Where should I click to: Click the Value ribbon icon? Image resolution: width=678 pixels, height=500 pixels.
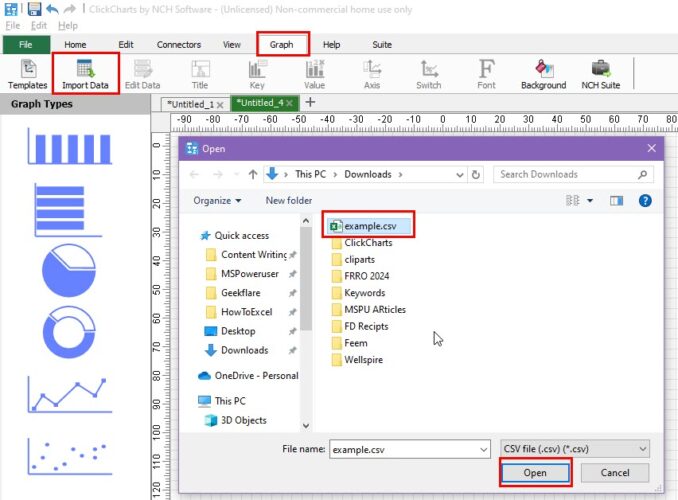pos(314,74)
